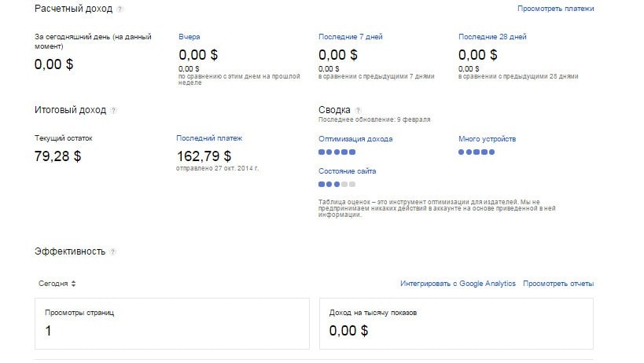Select the Последние 28 дней link
This screenshot has height=363, width=644.
tap(492, 37)
